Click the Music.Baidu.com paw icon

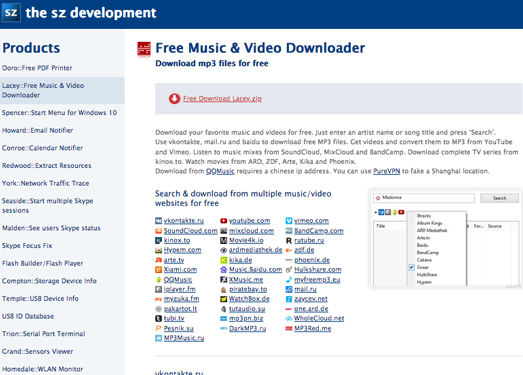point(223,270)
